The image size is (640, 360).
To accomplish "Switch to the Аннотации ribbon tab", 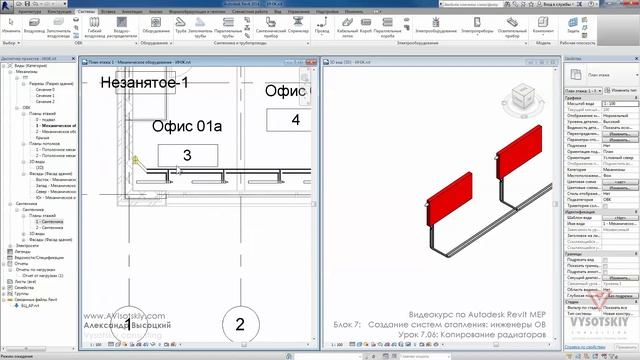I will (132, 11).
